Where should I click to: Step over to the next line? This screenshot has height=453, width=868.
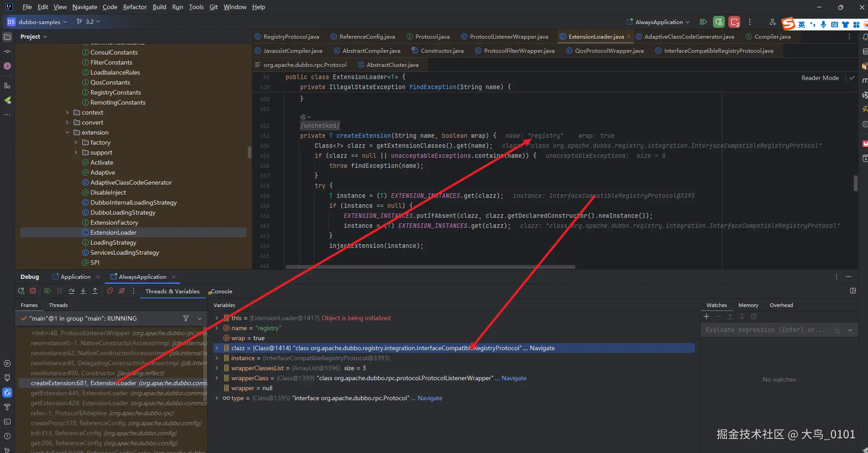(71, 291)
